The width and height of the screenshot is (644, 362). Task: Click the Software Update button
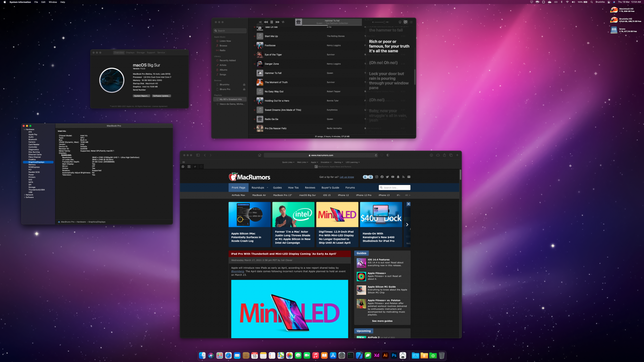tap(161, 96)
